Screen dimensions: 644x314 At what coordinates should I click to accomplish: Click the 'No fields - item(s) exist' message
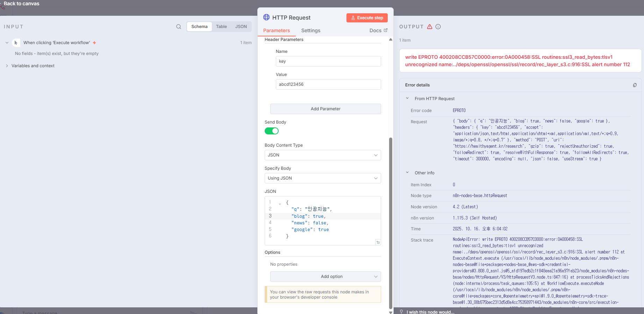pos(57,54)
